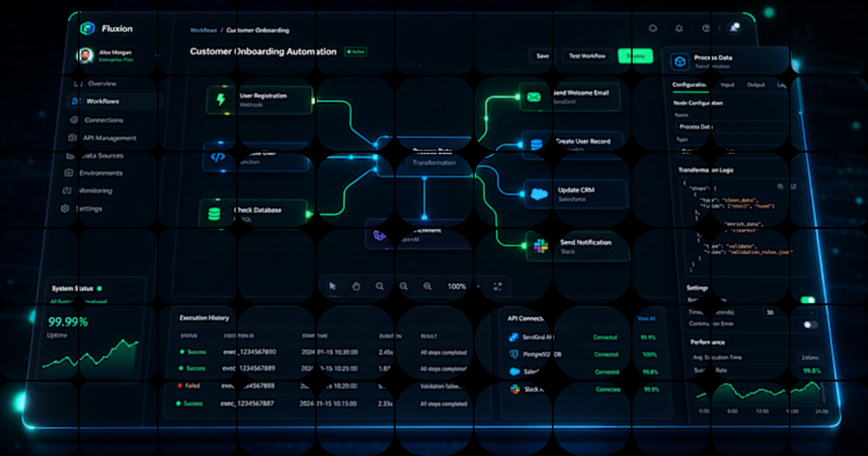Click the 99.99% Uptime value
868x456 pixels.
click(x=68, y=321)
